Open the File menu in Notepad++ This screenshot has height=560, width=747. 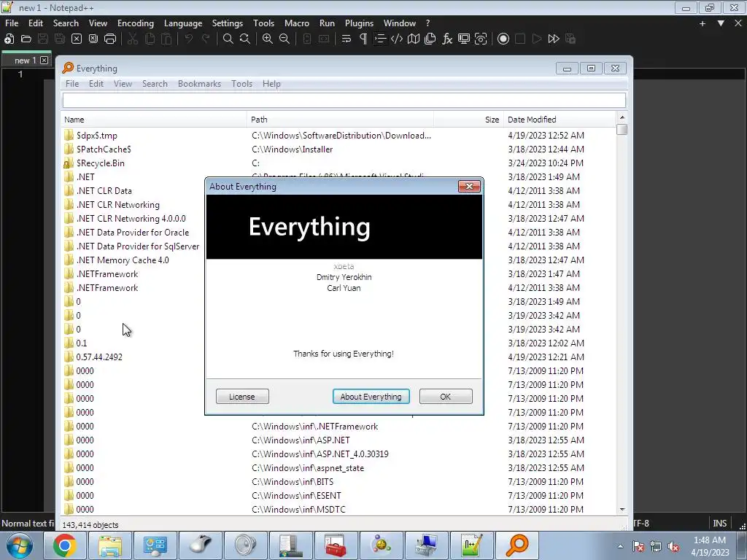[x=12, y=23]
